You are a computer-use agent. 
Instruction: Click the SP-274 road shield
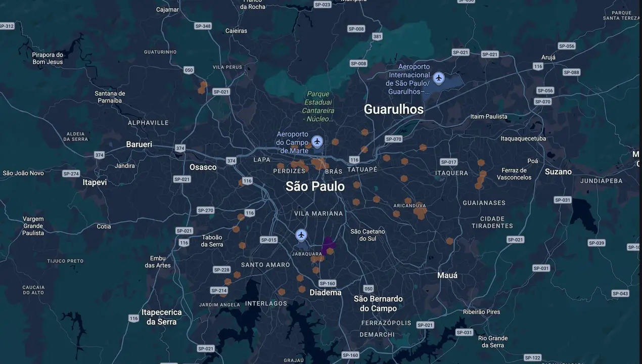click(x=71, y=173)
